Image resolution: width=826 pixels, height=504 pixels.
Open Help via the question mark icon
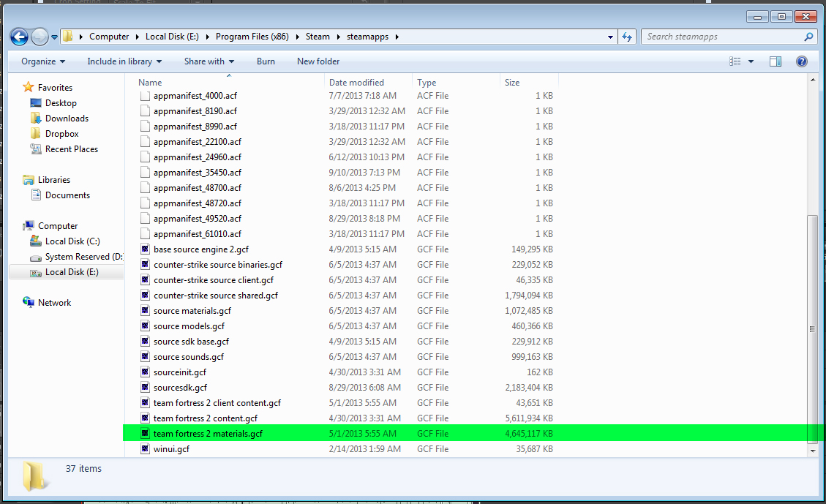[802, 61]
